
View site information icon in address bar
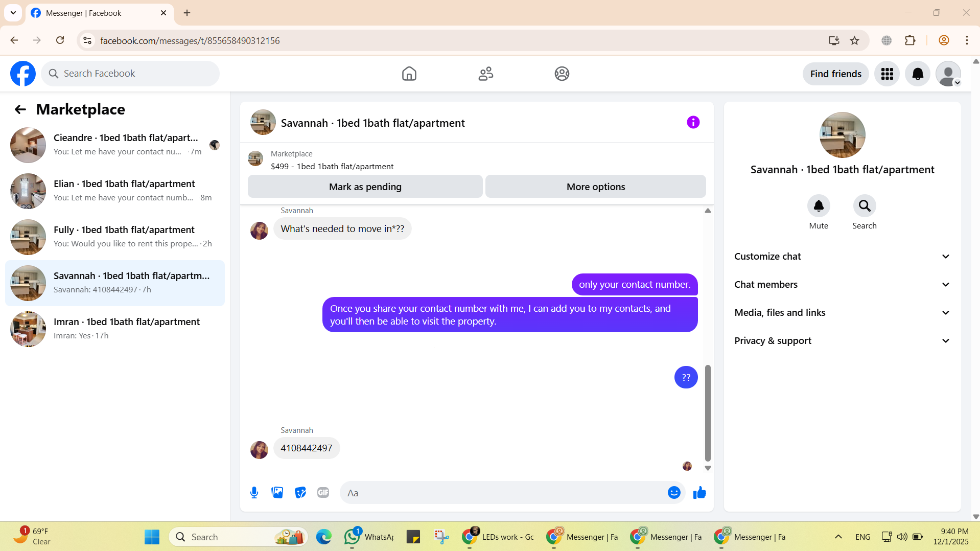(87, 40)
